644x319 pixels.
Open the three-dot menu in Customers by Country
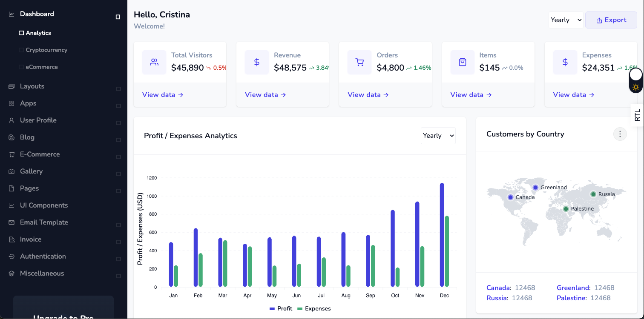point(620,134)
